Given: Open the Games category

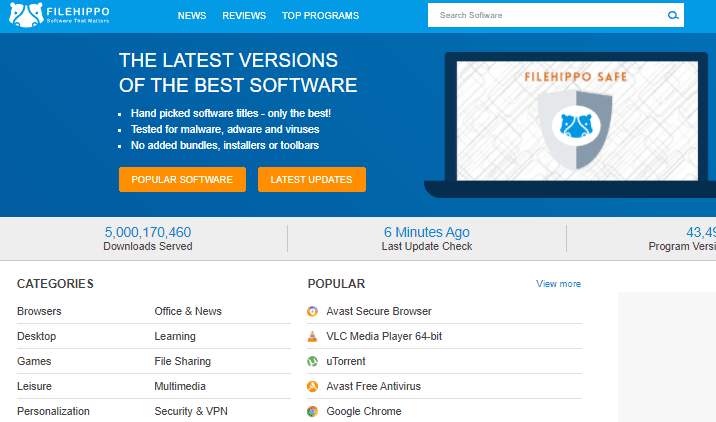Looking at the screenshot, I should tap(34, 361).
